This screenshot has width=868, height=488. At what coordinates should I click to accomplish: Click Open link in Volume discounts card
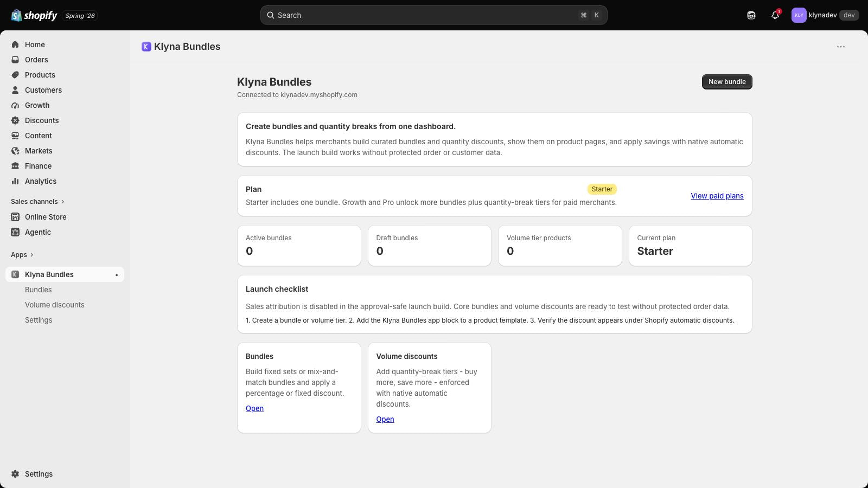pyautogui.click(x=385, y=419)
